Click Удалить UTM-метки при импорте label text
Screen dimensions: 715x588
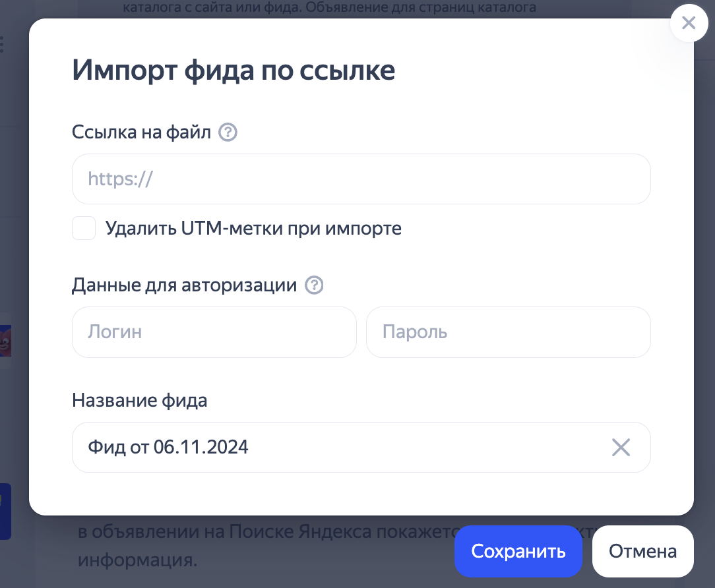pos(253,228)
